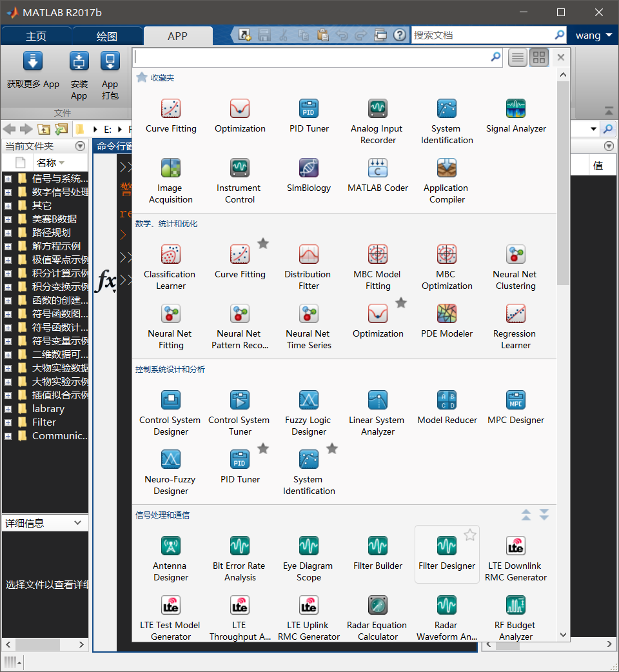Launch SimBiology app

pyautogui.click(x=309, y=175)
